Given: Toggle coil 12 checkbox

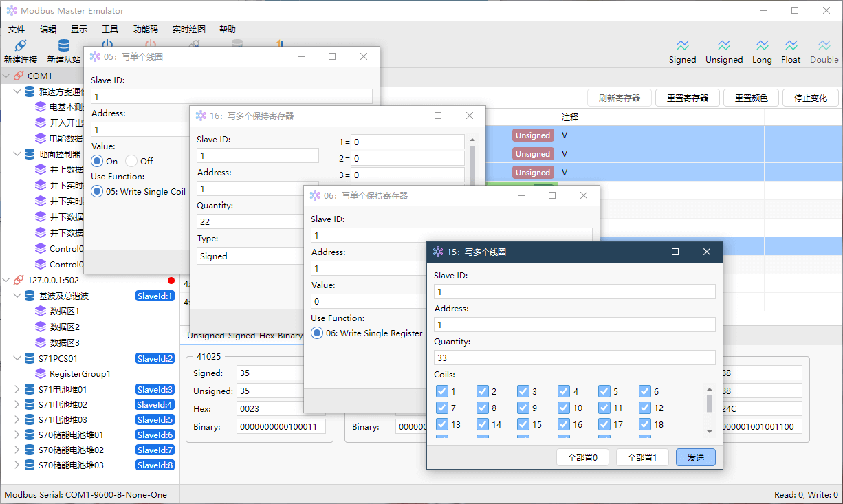Looking at the screenshot, I should click(x=644, y=408).
